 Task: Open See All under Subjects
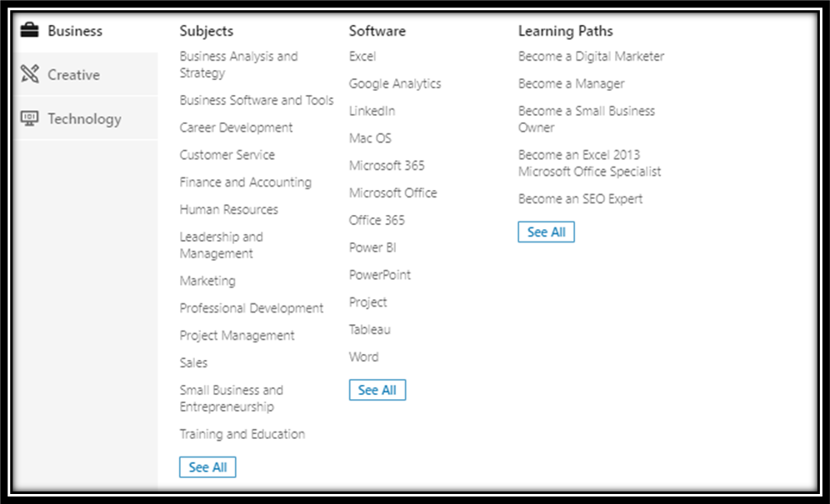[207, 467]
